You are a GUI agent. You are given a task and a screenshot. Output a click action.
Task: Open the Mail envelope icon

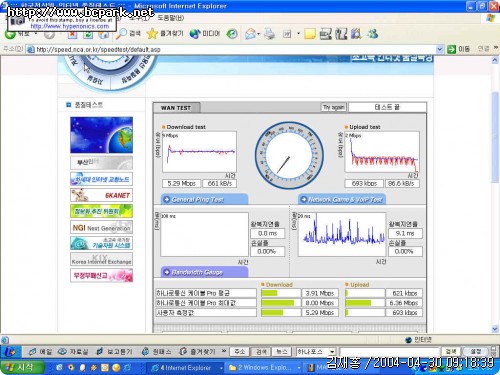[x=250, y=34]
